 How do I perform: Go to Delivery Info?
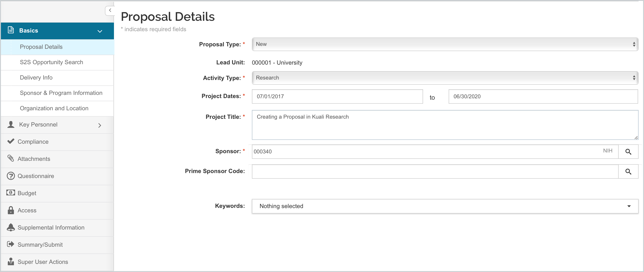coord(57,78)
